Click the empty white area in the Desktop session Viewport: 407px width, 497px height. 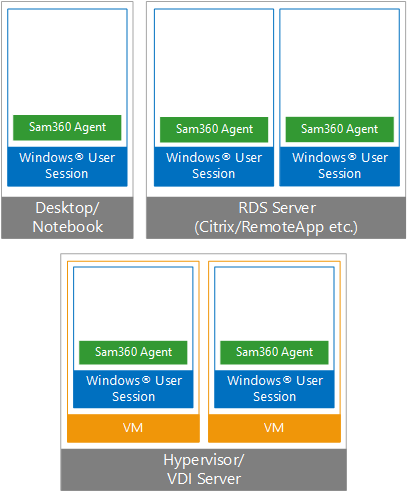pyautogui.click(x=67, y=62)
